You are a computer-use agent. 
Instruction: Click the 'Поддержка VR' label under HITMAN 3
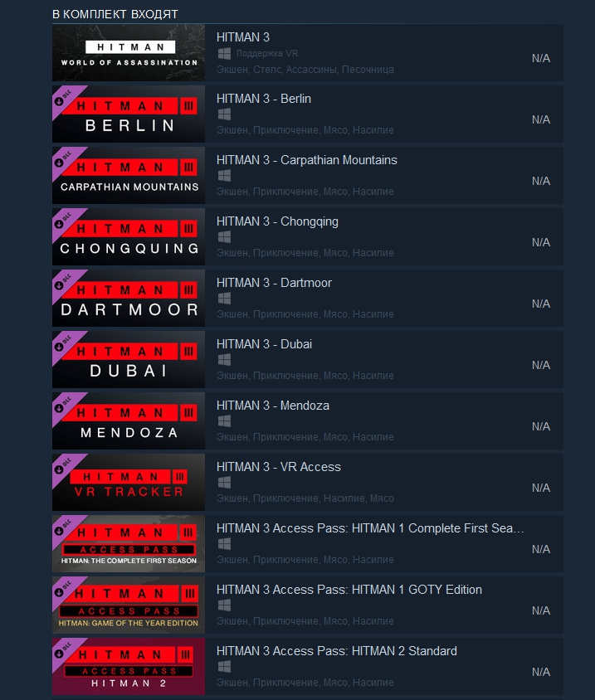pyautogui.click(x=267, y=53)
